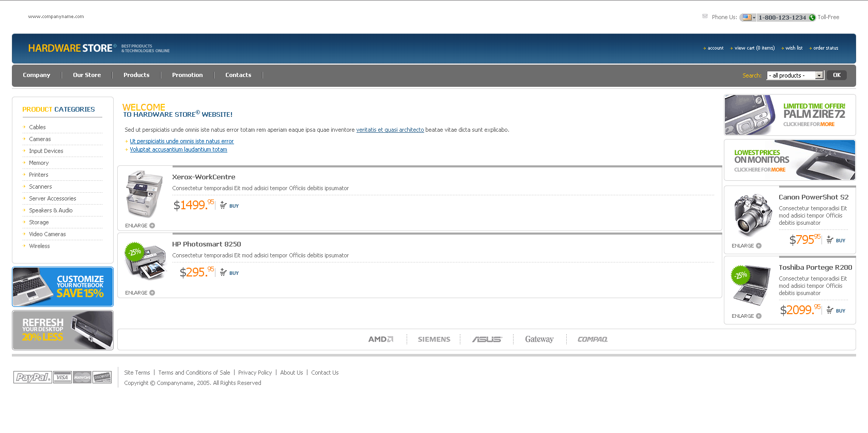Click the ASUS brand logo

[487, 339]
